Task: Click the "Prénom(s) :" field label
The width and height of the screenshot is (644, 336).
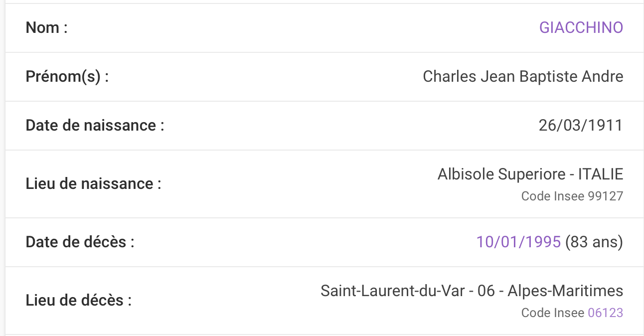Action: point(67,77)
